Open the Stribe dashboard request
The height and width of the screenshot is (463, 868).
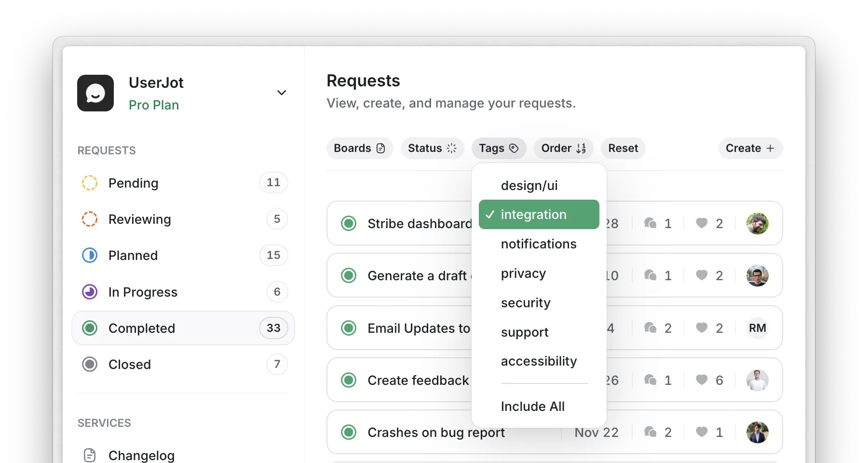click(x=420, y=224)
